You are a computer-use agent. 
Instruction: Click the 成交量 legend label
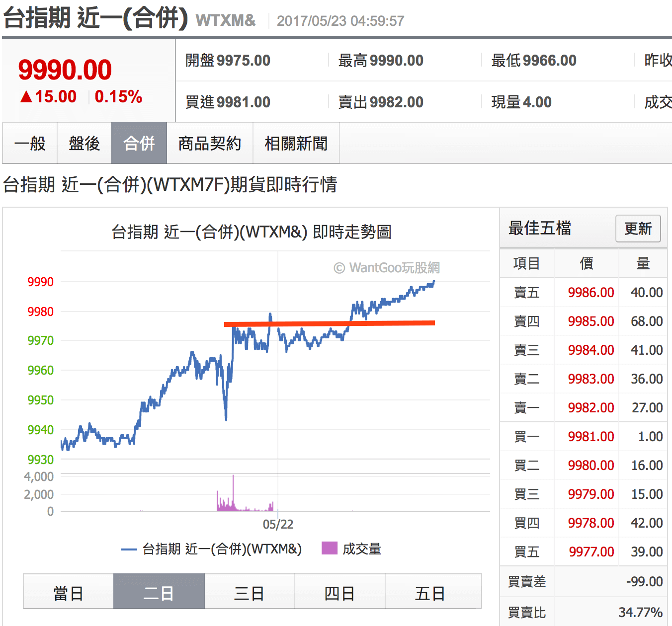point(362,549)
